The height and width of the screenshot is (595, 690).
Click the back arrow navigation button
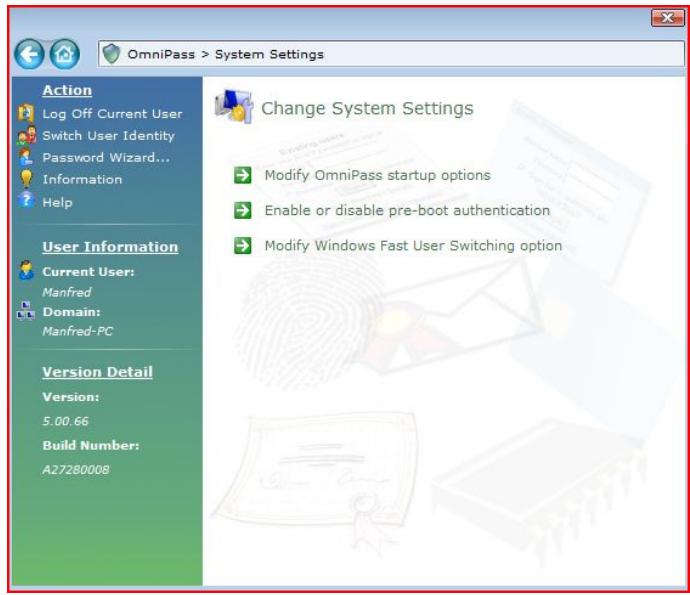tap(31, 54)
